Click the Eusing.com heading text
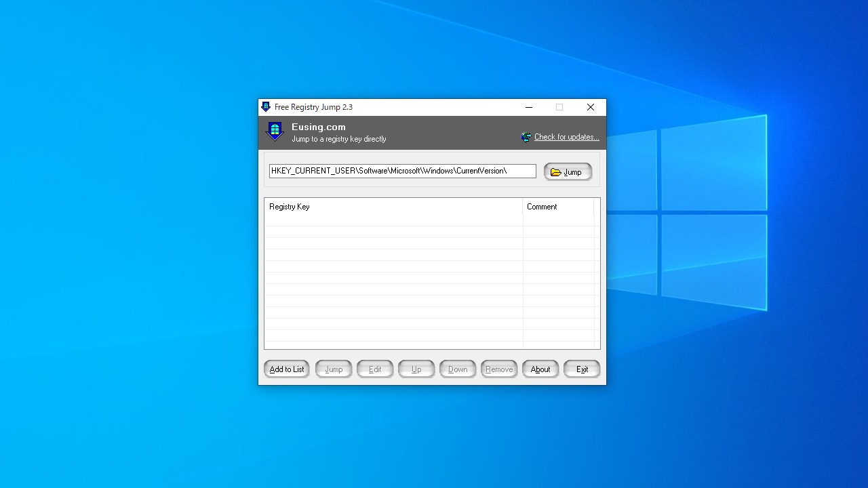Image resolution: width=868 pixels, height=488 pixels. (x=319, y=127)
